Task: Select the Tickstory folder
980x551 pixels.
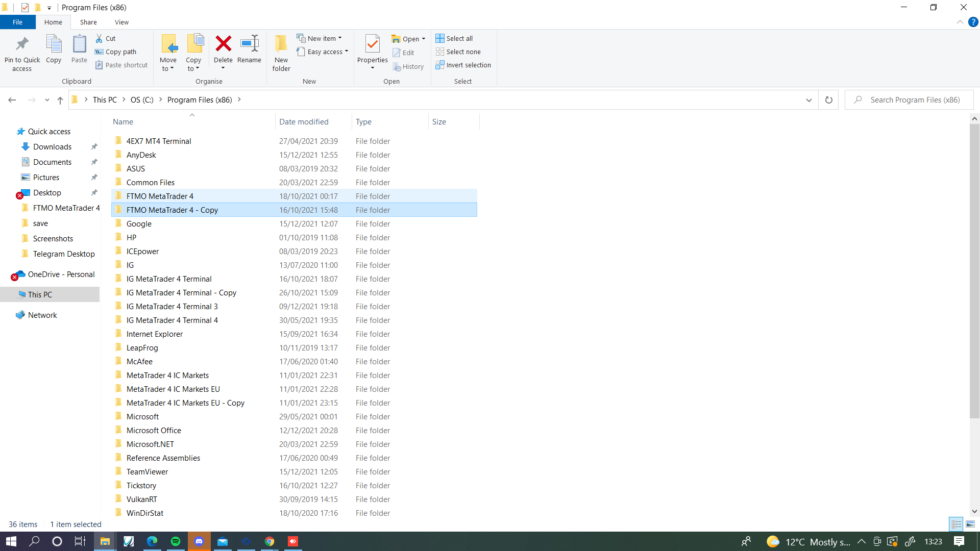Action: [294, 485]
